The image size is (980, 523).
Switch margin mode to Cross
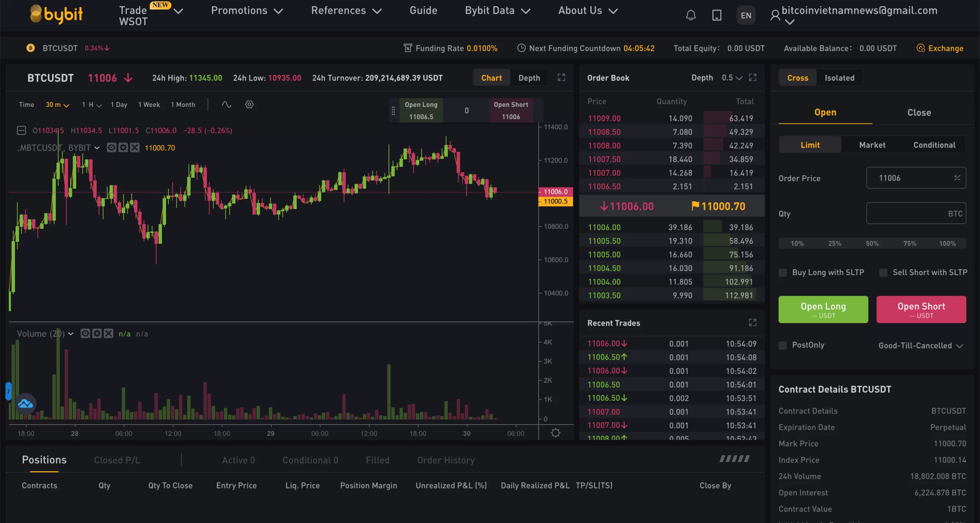(798, 78)
